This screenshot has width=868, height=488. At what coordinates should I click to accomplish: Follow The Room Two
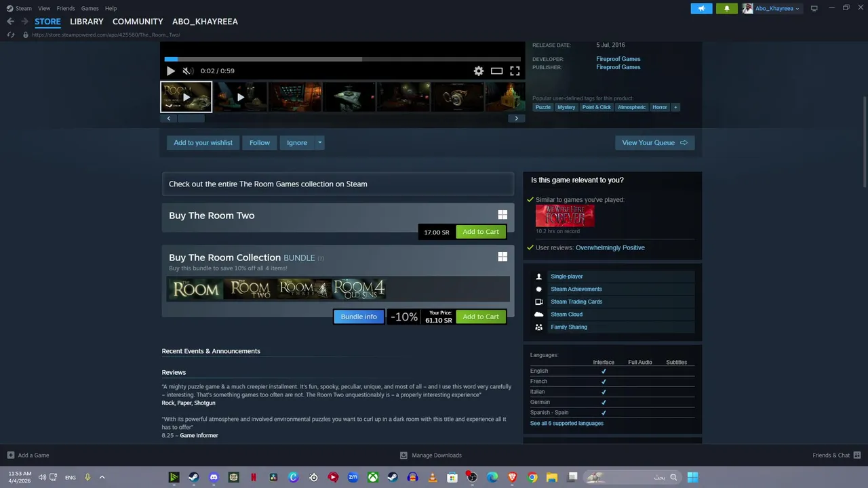point(259,142)
